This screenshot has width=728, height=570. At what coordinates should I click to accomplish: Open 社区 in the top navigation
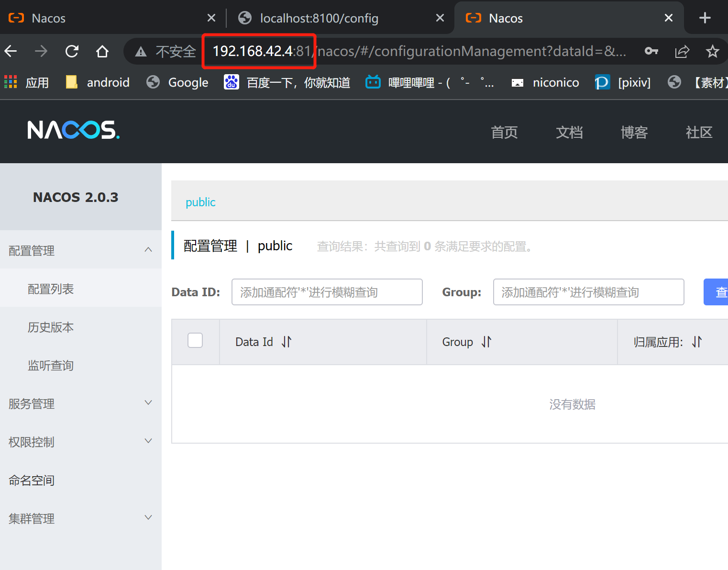point(699,132)
